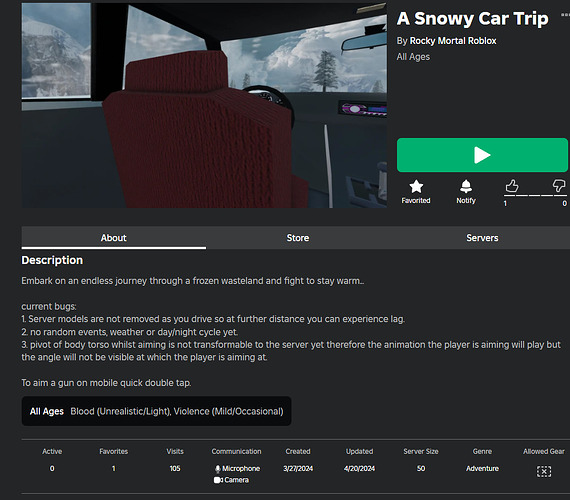Click the like-dislike vote ratio bar
570x500 pixels.
click(535, 196)
